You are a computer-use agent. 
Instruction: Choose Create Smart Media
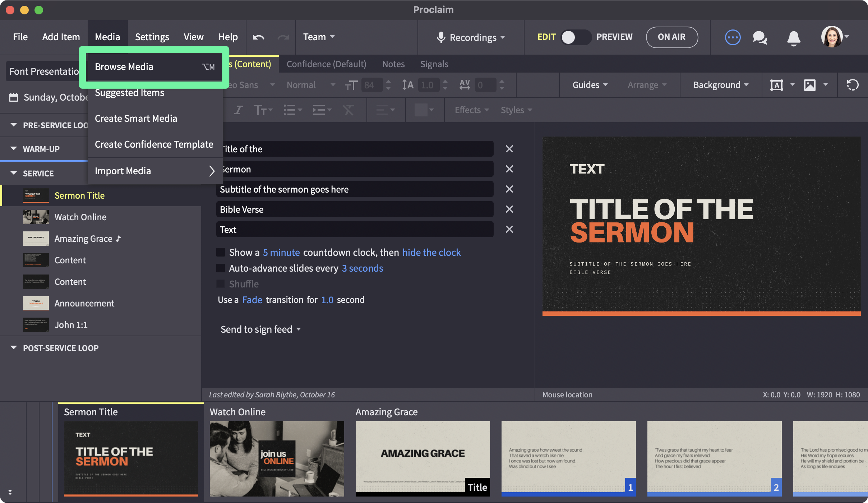[x=155, y=119]
